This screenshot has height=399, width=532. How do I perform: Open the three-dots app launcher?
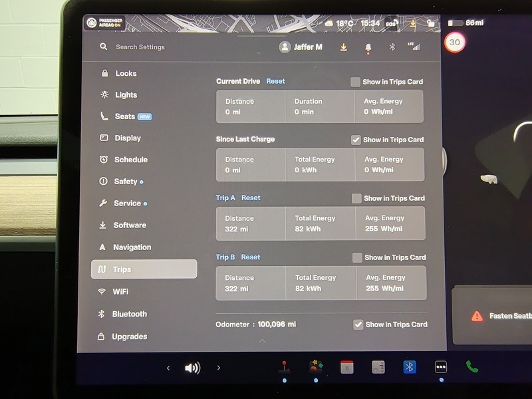(440, 367)
